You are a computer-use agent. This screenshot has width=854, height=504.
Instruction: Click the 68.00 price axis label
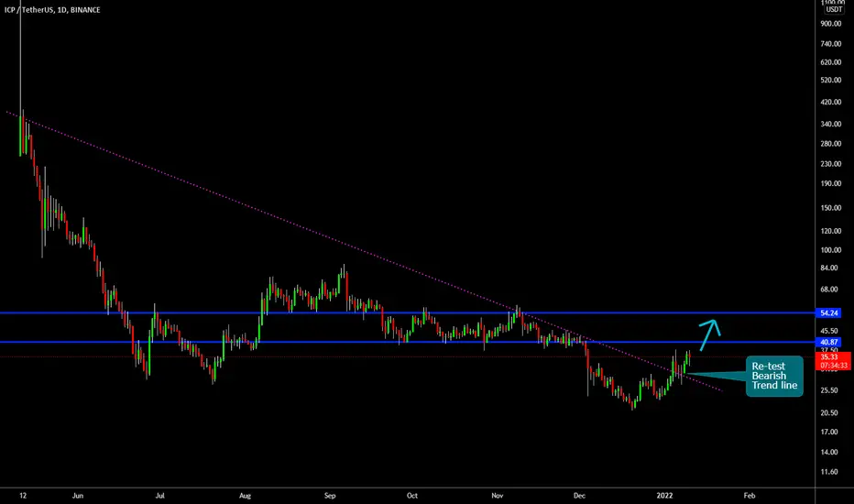tap(829, 290)
